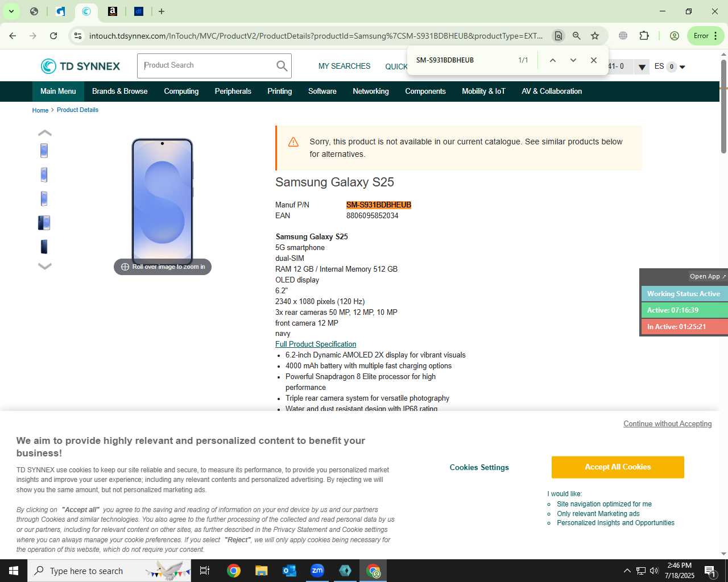Open the Extensions puzzle icon
This screenshot has width=728, height=582.
[644, 36]
